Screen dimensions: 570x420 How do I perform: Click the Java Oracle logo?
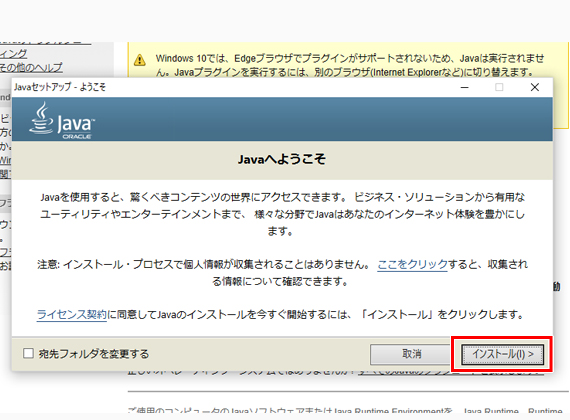point(62,120)
